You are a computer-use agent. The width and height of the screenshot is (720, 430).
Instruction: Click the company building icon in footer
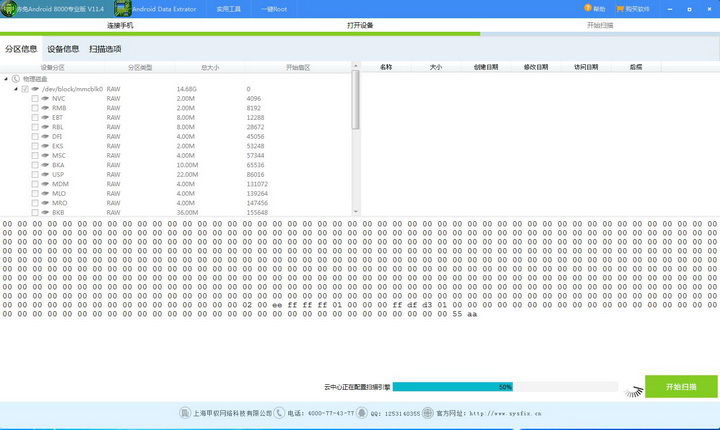pyautogui.click(x=185, y=413)
